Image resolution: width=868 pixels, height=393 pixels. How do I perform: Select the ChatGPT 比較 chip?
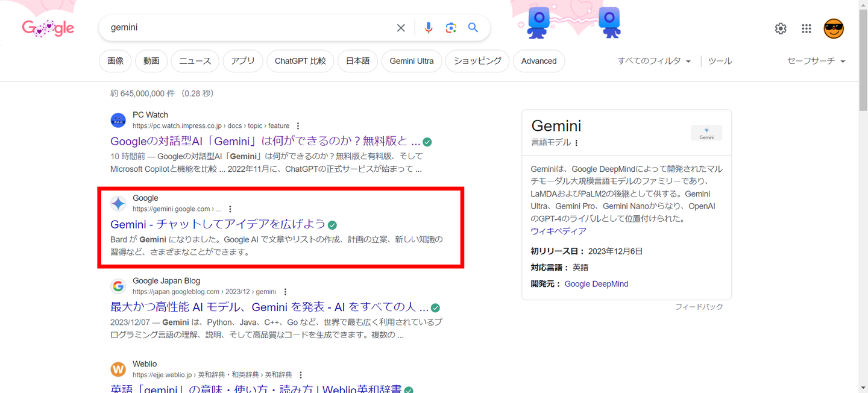[x=300, y=61]
